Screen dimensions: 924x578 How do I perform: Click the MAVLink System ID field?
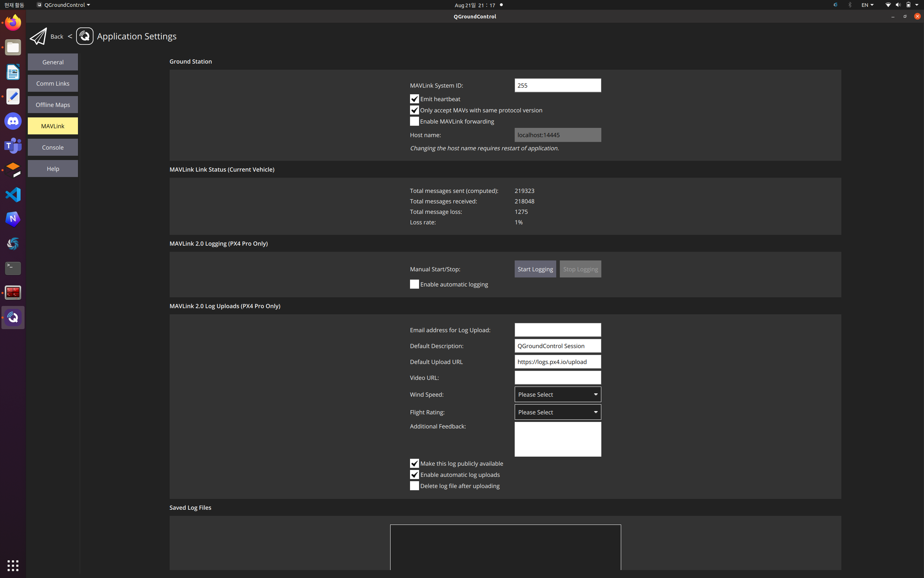tap(558, 85)
